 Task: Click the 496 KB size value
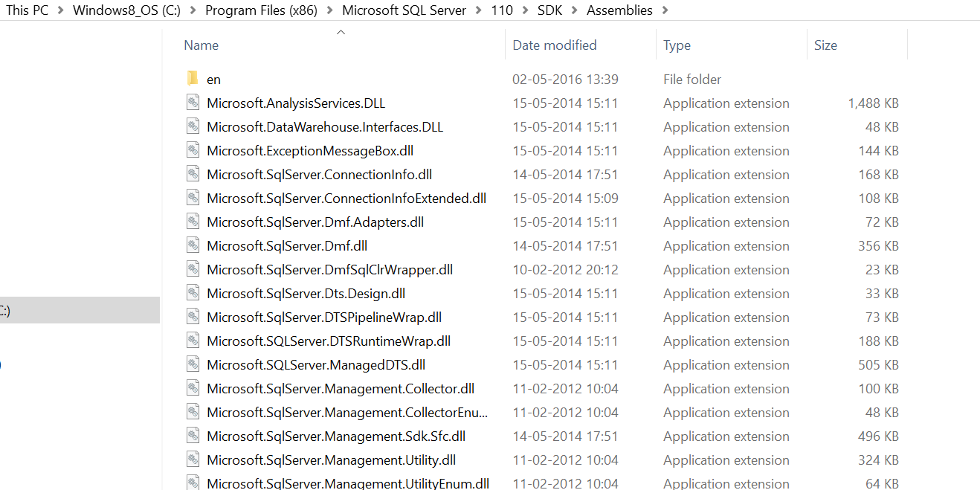point(878,436)
